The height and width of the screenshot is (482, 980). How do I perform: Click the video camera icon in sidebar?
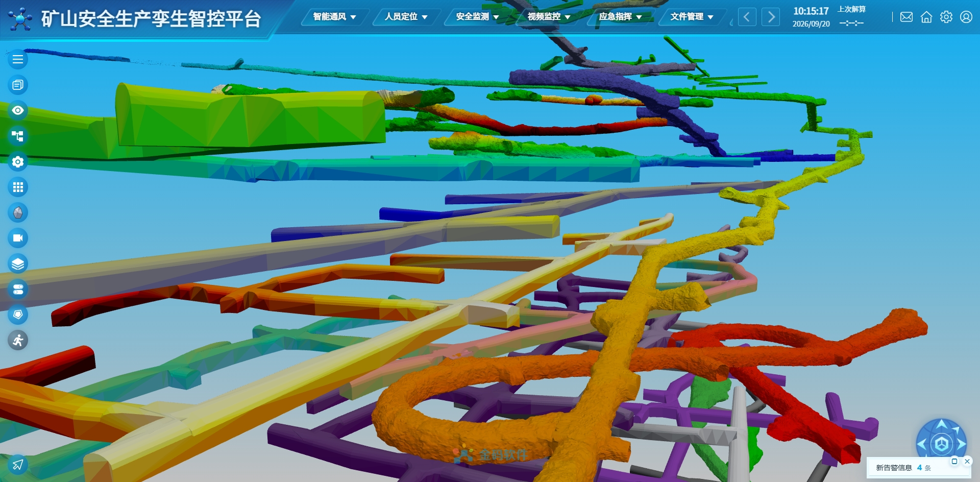[x=18, y=238]
